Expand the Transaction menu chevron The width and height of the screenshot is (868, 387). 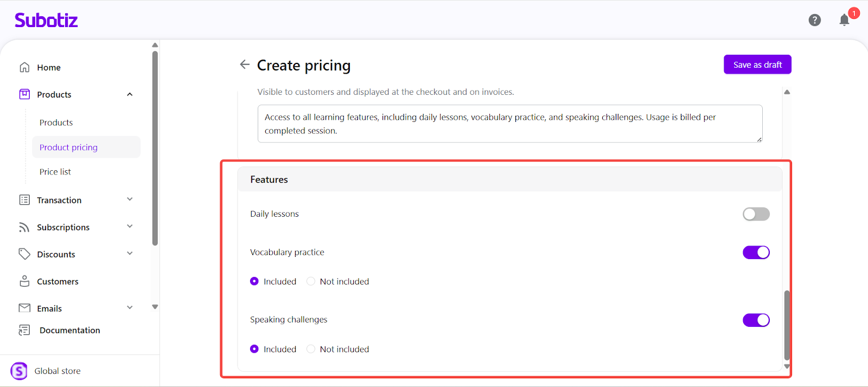(130, 199)
